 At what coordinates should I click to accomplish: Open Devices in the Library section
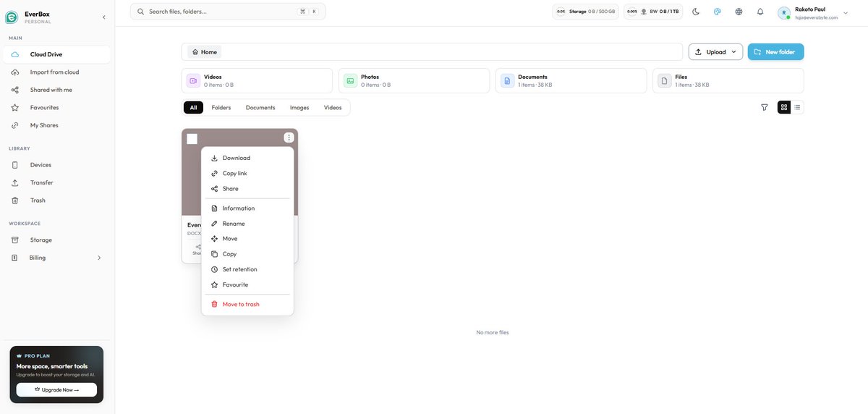56,165
